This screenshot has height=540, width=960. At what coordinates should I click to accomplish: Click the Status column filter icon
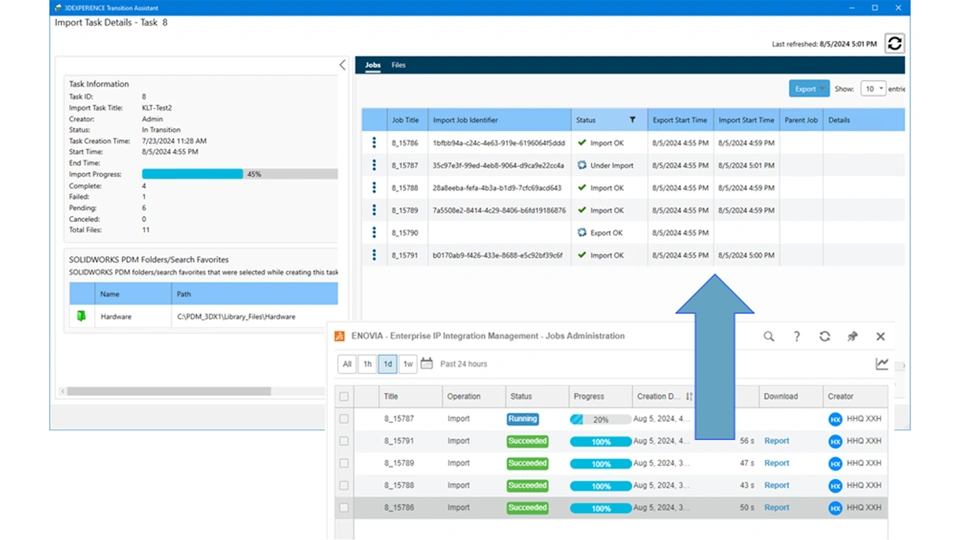click(632, 120)
